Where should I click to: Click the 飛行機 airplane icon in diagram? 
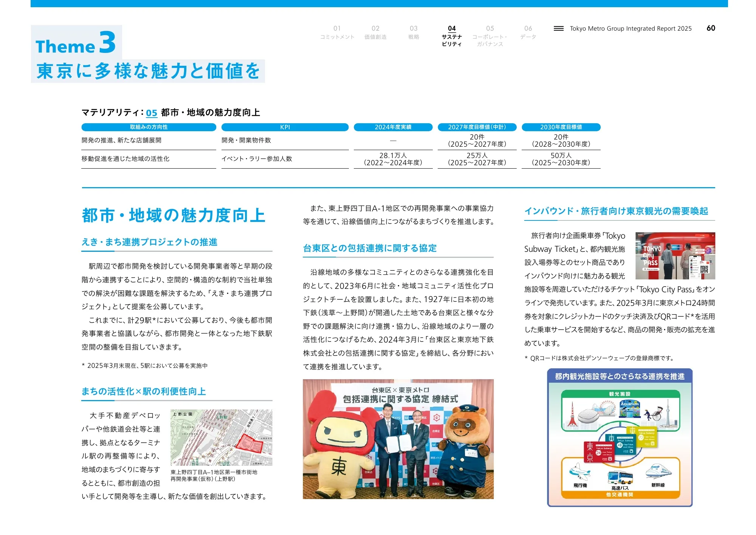tap(580, 472)
